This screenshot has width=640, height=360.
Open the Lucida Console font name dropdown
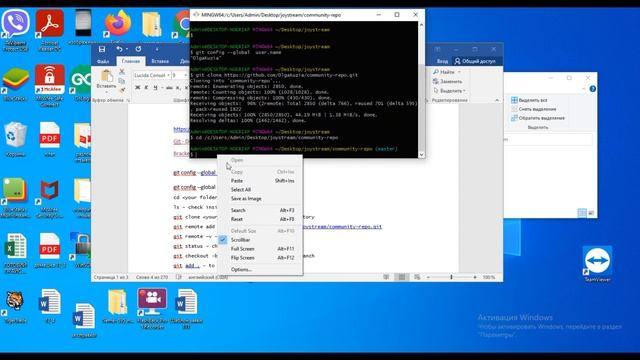tap(168, 76)
